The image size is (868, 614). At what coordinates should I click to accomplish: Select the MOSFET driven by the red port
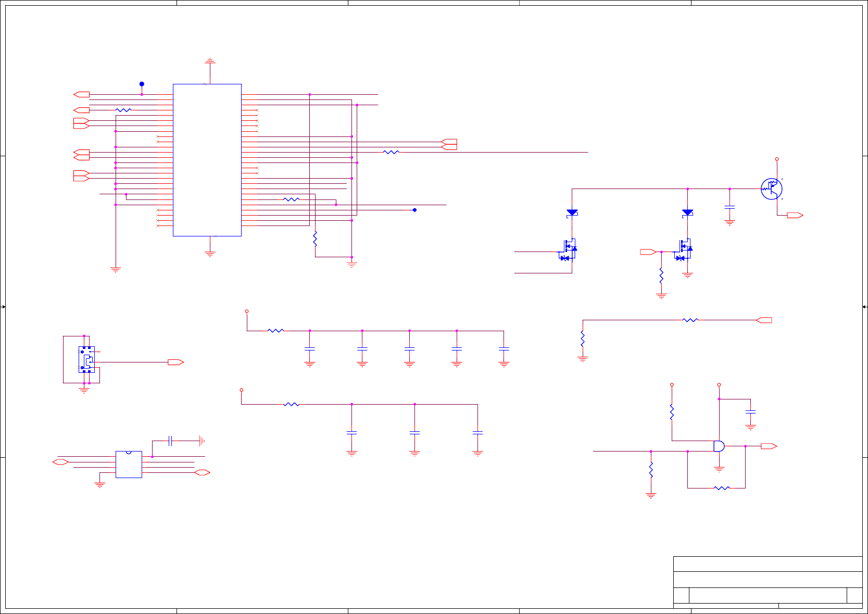click(684, 249)
